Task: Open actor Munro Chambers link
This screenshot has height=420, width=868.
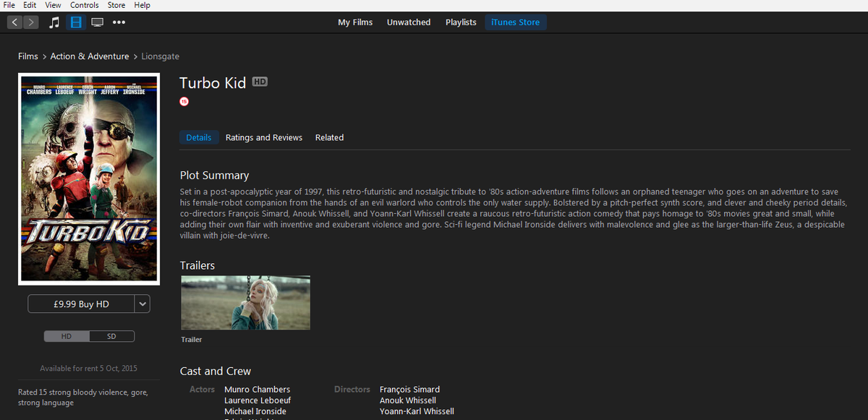Action: 258,390
